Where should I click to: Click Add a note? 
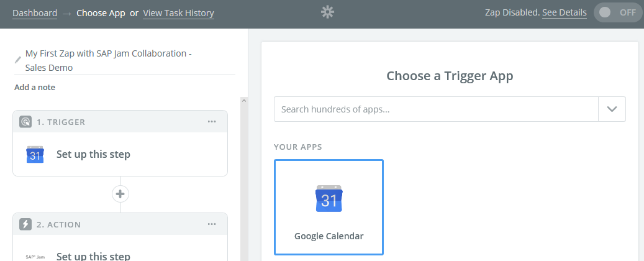[35, 87]
